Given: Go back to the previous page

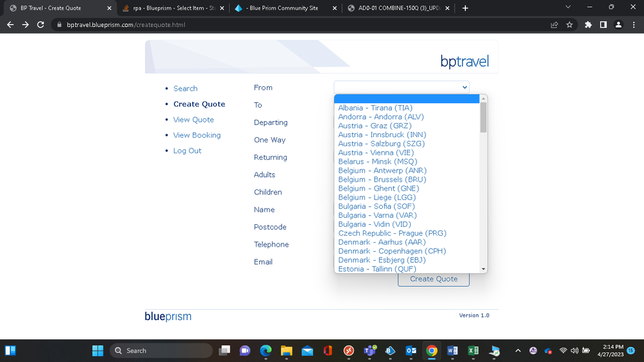Looking at the screenshot, I should [10, 24].
